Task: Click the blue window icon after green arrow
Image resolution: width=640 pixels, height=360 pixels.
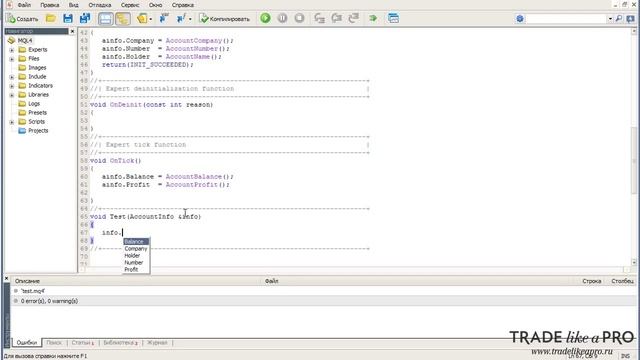Action: pyautogui.click(x=393, y=18)
